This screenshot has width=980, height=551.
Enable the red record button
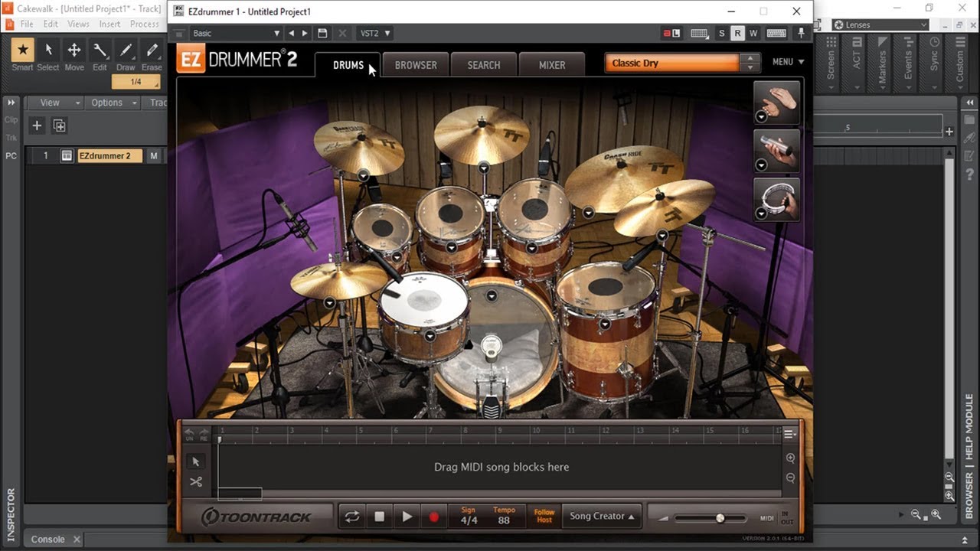click(x=434, y=517)
